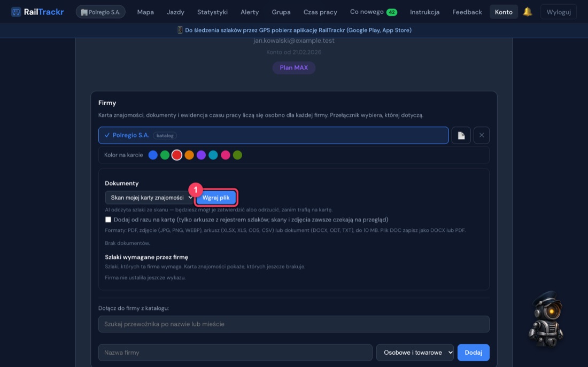588x367 pixels.
Task: Focus the "Szukaj przewoźnika" search field
Action: click(293, 324)
